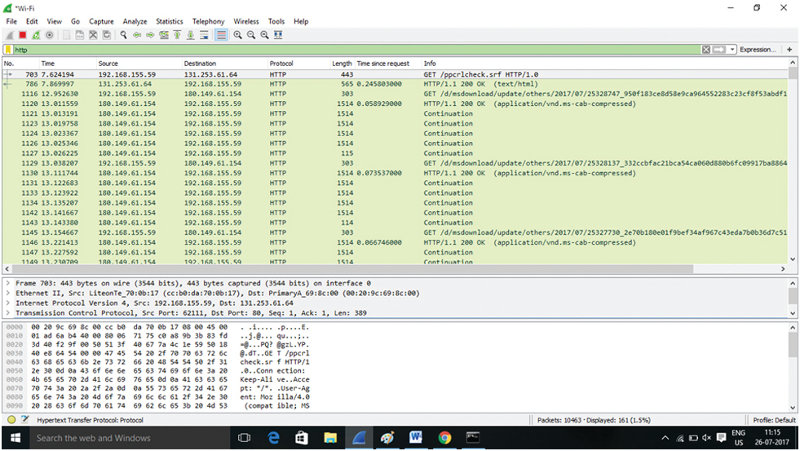Click the Expression... button
The image size is (800, 451).
pyautogui.click(x=757, y=48)
